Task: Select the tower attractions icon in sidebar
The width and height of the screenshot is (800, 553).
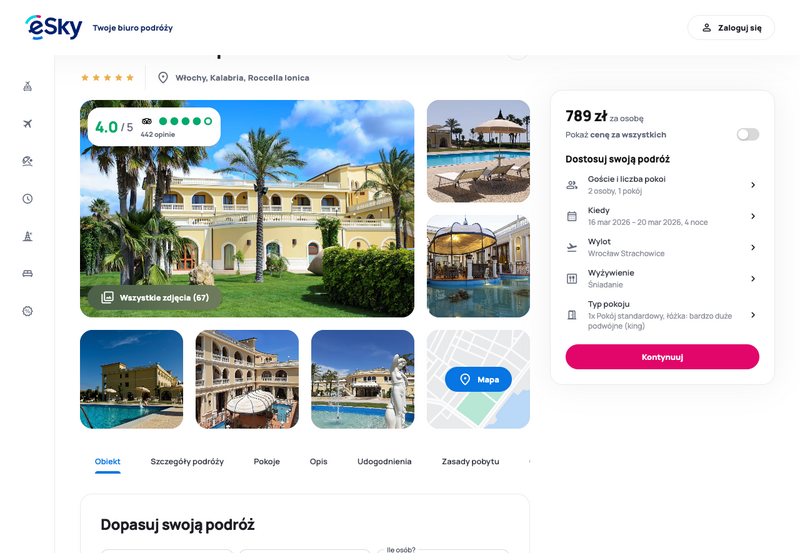Action: coord(28,236)
